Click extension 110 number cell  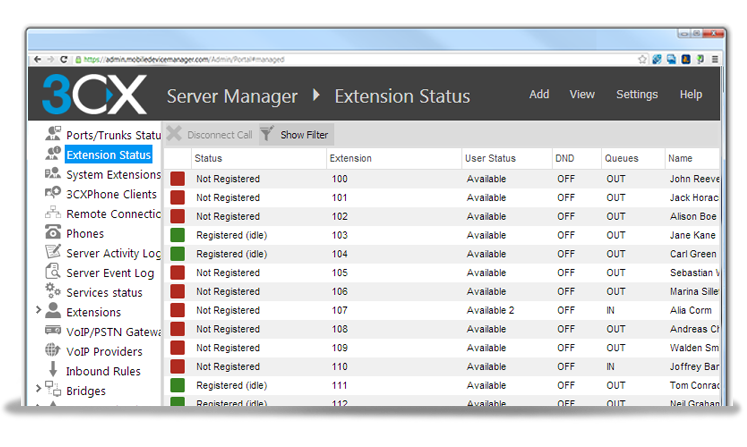[x=340, y=366]
